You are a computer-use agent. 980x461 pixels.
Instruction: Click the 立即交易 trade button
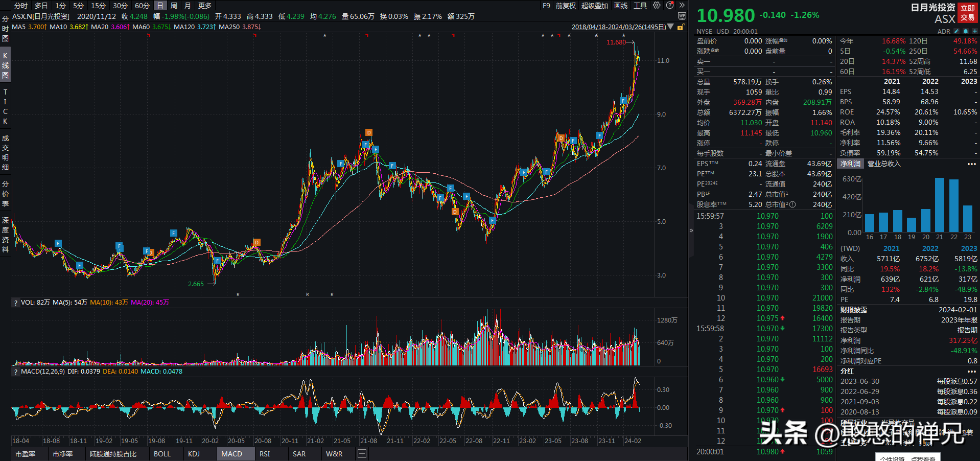pos(968,13)
